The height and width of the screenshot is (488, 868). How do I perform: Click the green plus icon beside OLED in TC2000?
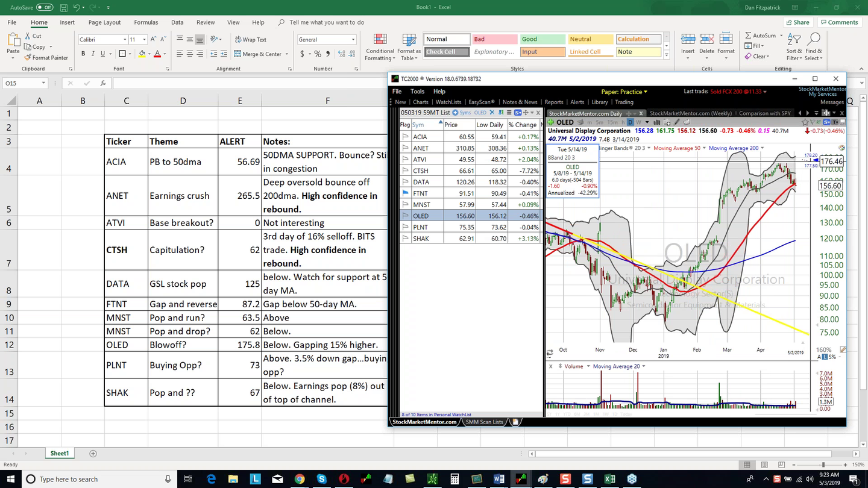click(x=551, y=122)
